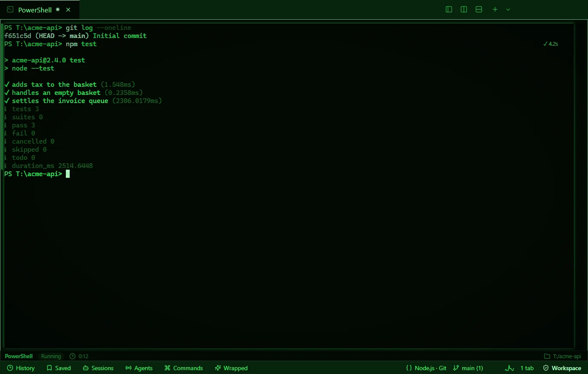The image size is (588, 374).
Task: Click the 'fail 0' summary line
Action: click(x=20, y=133)
